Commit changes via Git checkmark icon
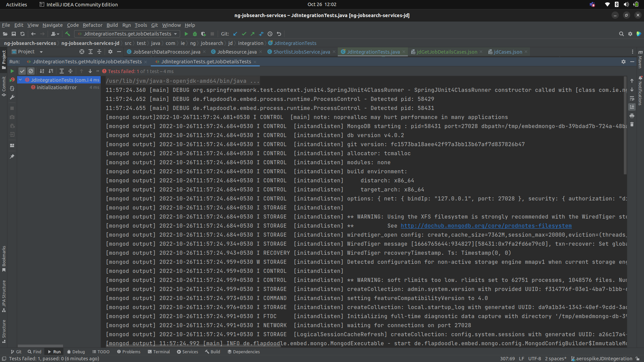 coord(244,34)
